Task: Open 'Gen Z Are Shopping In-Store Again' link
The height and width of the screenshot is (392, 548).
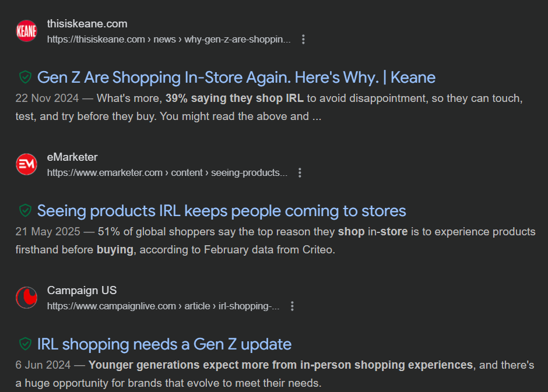Action: pyautogui.click(x=236, y=77)
